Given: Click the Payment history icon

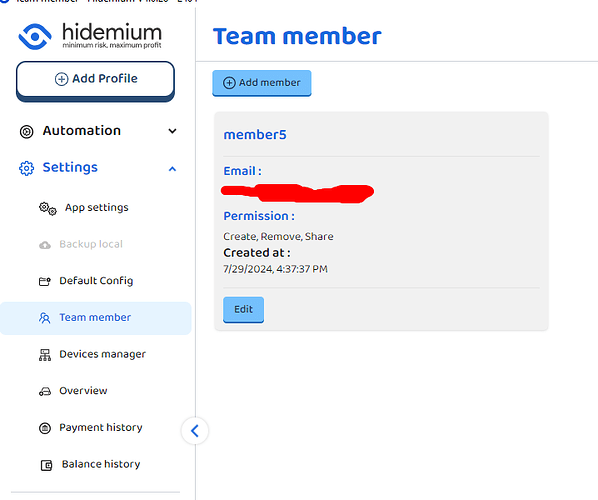Looking at the screenshot, I should tap(45, 428).
